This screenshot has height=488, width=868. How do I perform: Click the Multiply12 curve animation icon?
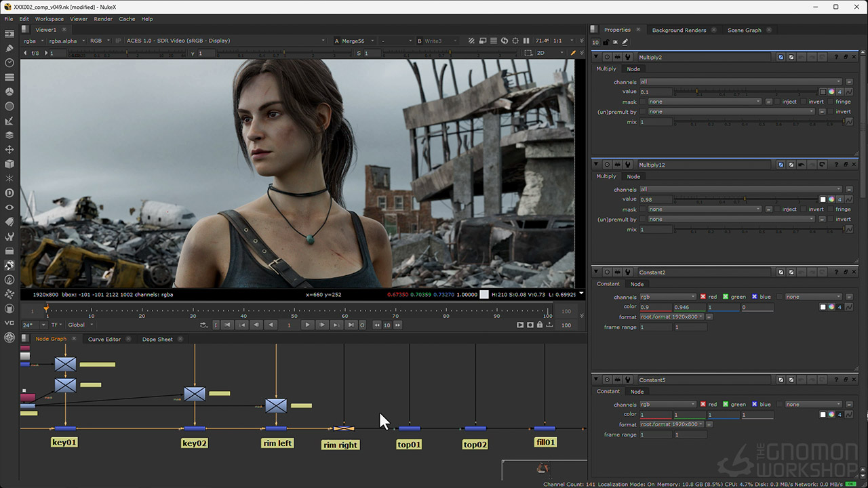pos(848,199)
